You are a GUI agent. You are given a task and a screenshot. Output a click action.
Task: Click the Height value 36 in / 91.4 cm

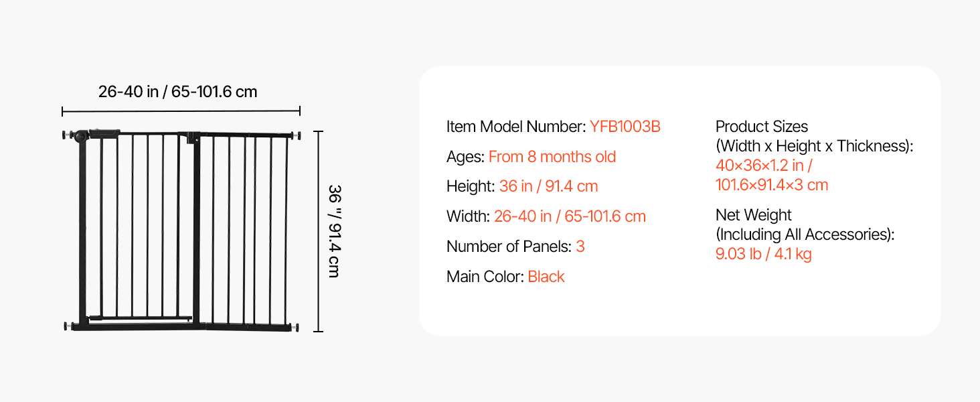pyautogui.click(x=548, y=186)
